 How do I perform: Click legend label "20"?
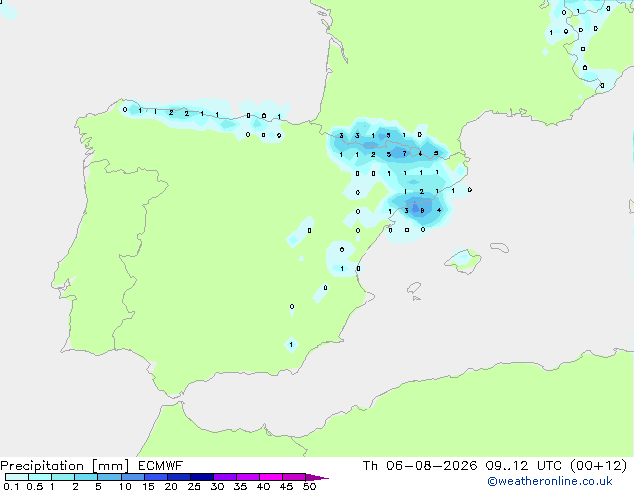tap(171, 486)
